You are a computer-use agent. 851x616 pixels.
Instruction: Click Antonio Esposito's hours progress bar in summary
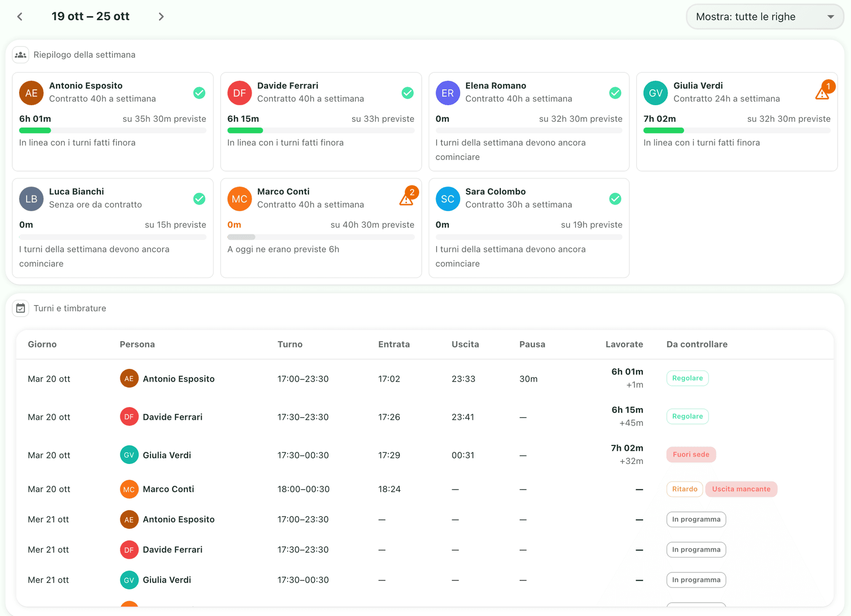[x=113, y=130]
